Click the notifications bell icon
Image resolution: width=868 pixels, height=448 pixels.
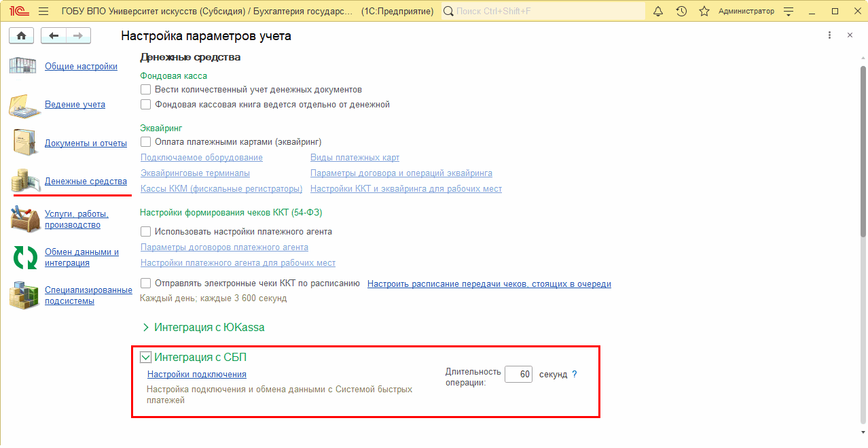tap(658, 12)
